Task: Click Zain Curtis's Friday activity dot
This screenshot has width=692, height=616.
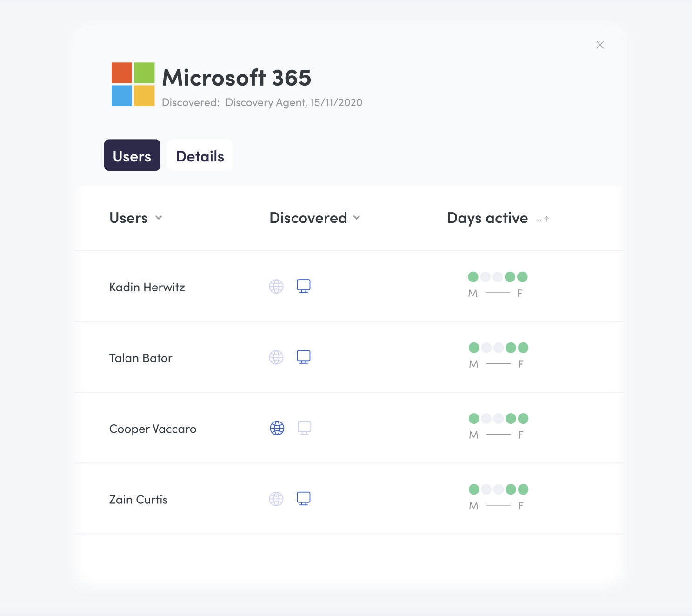Action: [x=523, y=489]
